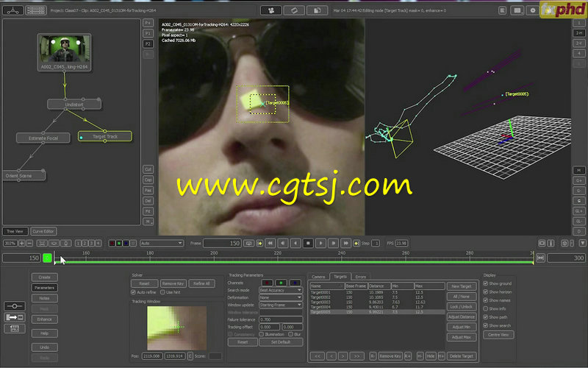The height and width of the screenshot is (368, 588).
Task: Open the Deformation dropdown
Action: pos(281,297)
